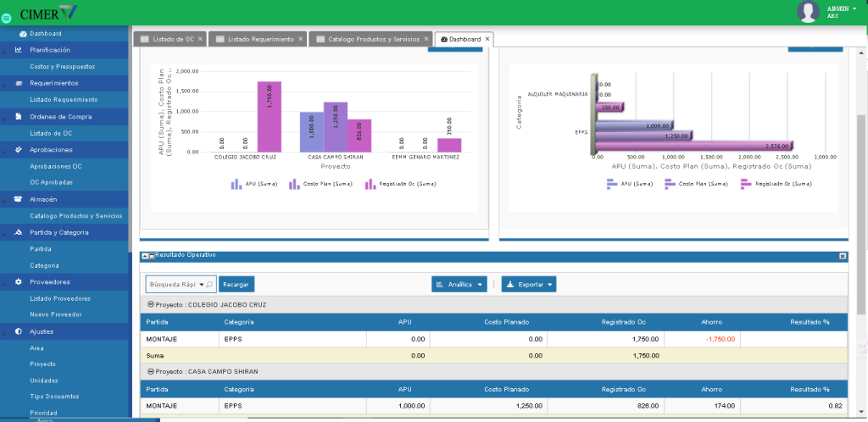Open the Analítica dropdown
This screenshot has width=868, height=422.
[x=460, y=285]
